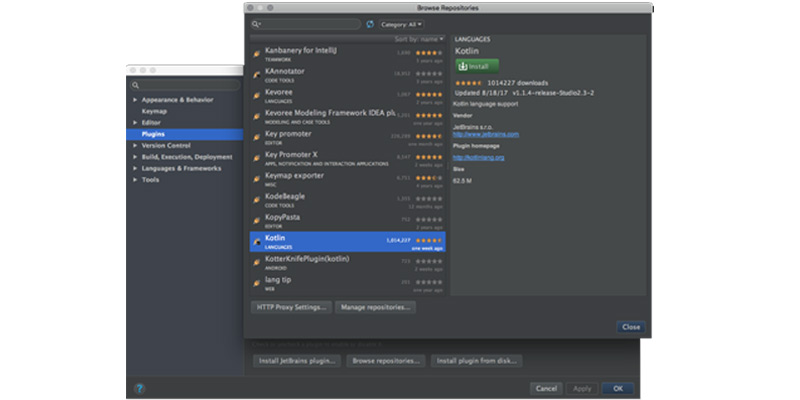
Task: Click Manage repositories button
Action: tap(376, 307)
